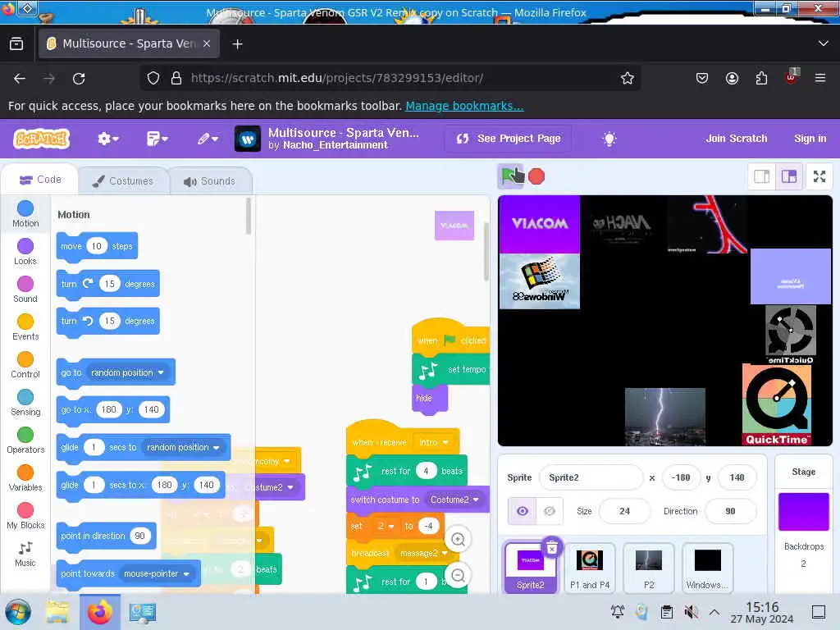Open the Sensing blocks category

[25, 404]
